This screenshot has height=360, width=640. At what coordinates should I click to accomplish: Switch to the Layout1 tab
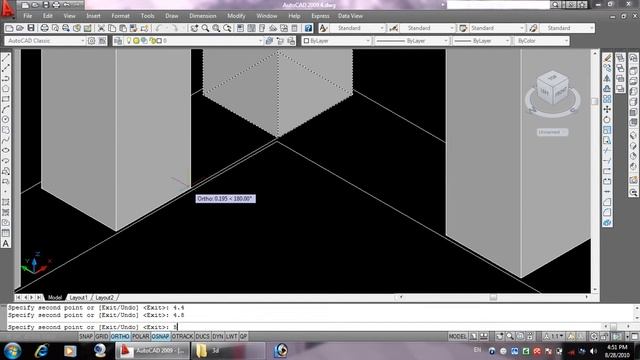pyautogui.click(x=78, y=298)
